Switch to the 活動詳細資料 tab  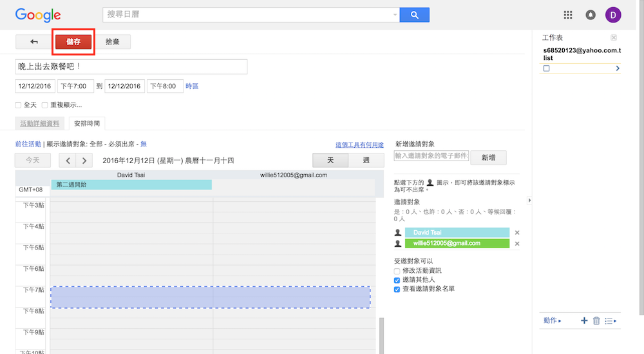pos(40,123)
